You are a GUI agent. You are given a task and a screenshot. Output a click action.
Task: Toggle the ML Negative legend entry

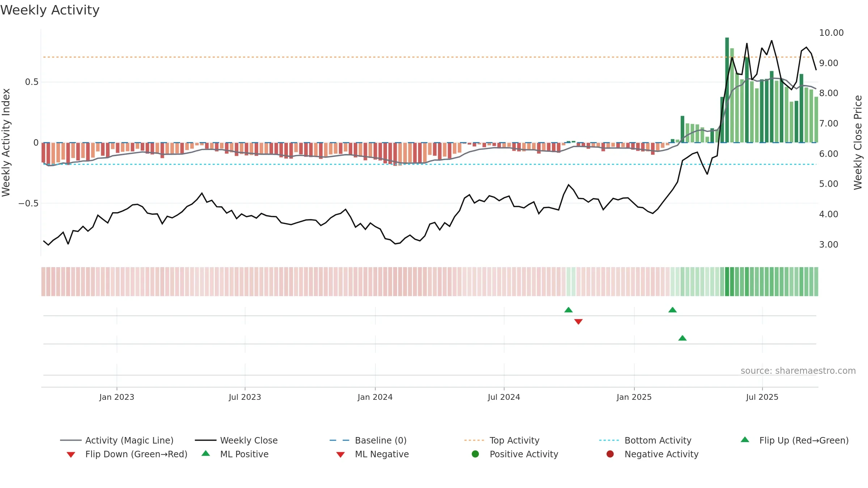click(373, 454)
